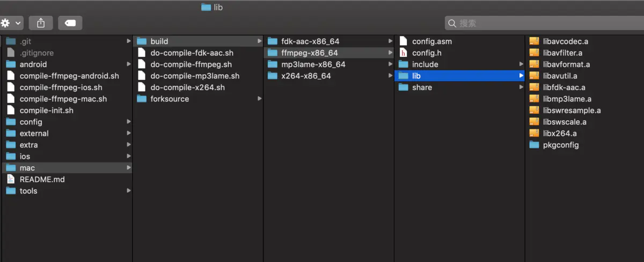
Task: Expand the forksource folder arrow
Action: [x=260, y=99]
